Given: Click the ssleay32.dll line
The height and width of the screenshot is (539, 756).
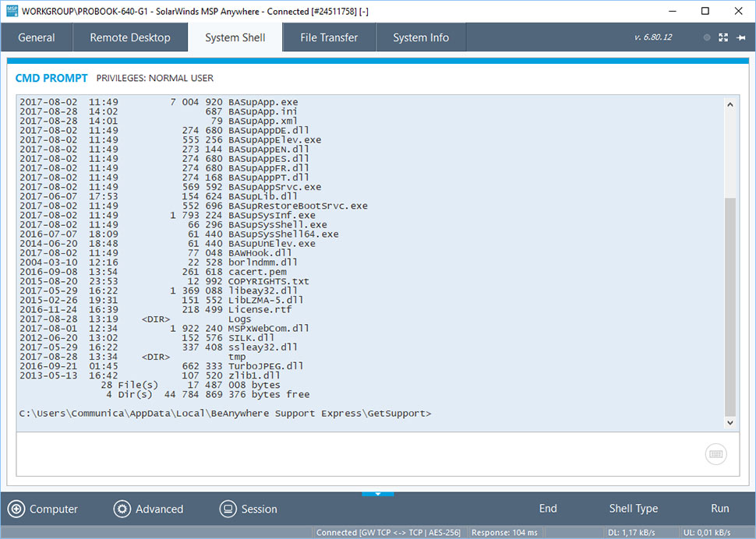Looking at the screenshot, I should point(159,347).
